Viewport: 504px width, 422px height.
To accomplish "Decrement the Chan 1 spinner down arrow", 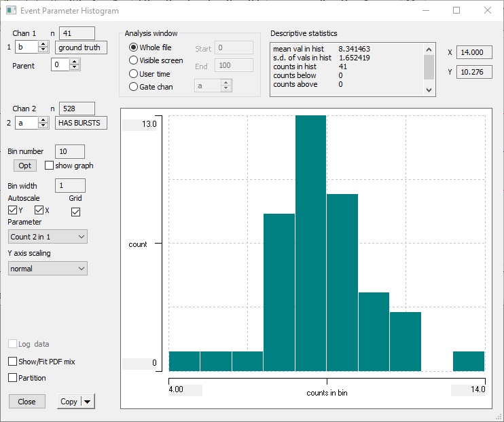I will click(x=43, y=50).
